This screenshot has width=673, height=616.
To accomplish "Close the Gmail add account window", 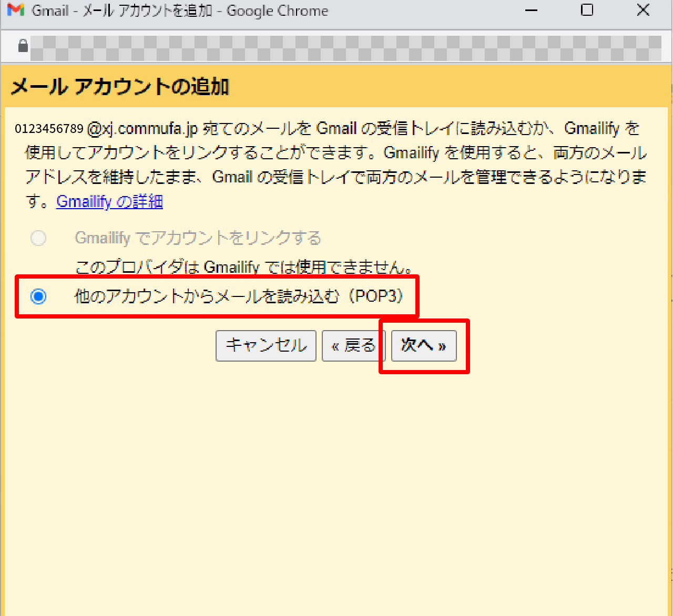I will (x=643, y=10).
